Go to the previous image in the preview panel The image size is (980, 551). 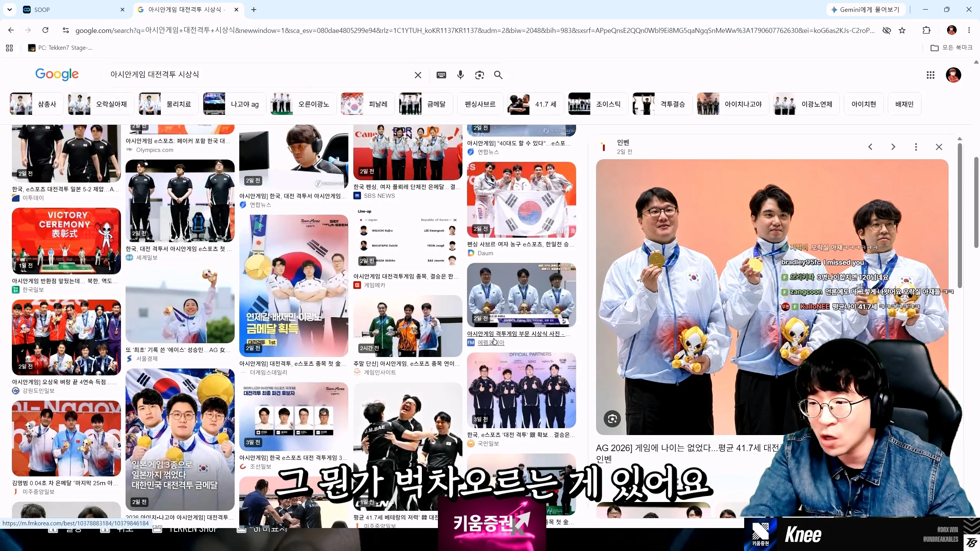tap(870, 147)
